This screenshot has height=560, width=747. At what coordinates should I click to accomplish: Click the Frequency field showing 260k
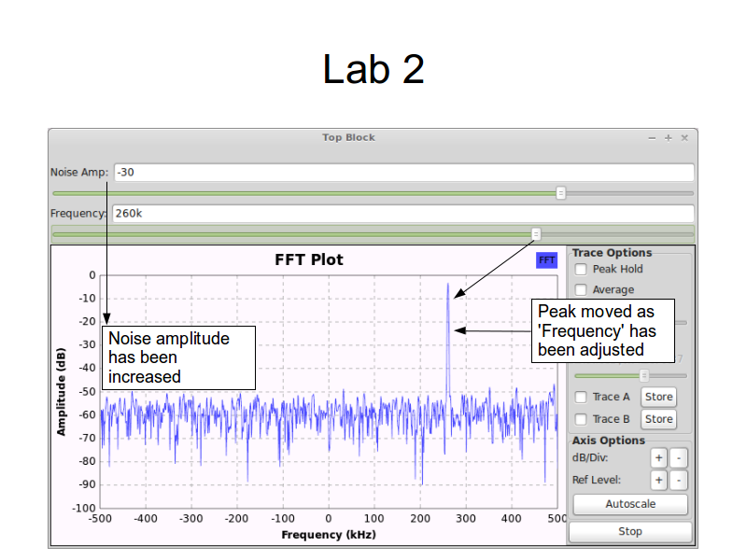pos(402,214)
